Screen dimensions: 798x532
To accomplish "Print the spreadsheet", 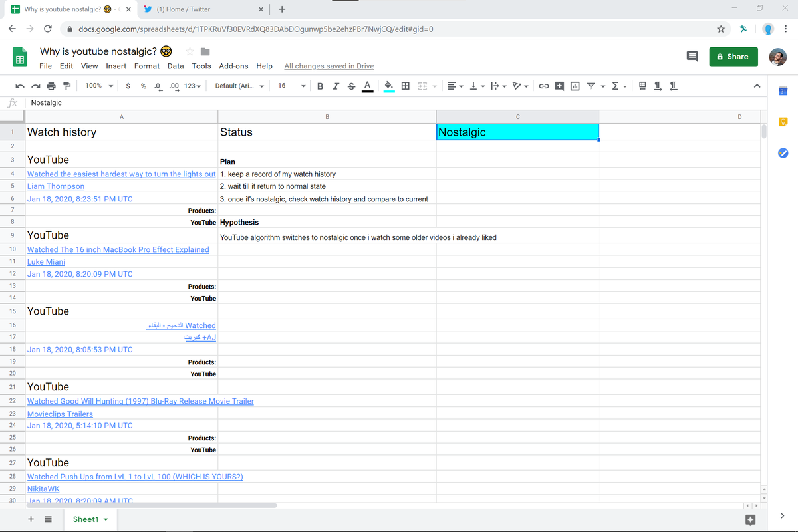I will click(x=51, y=86).
